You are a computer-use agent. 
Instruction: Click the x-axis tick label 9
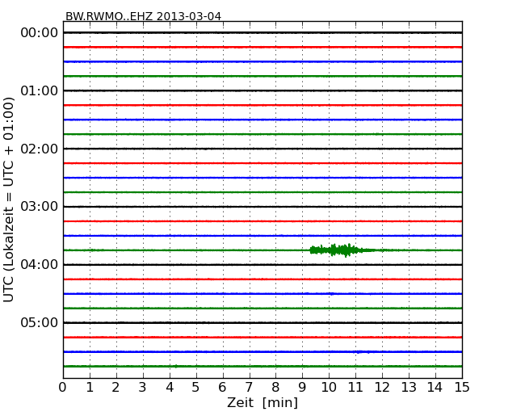tap(302, 388)
